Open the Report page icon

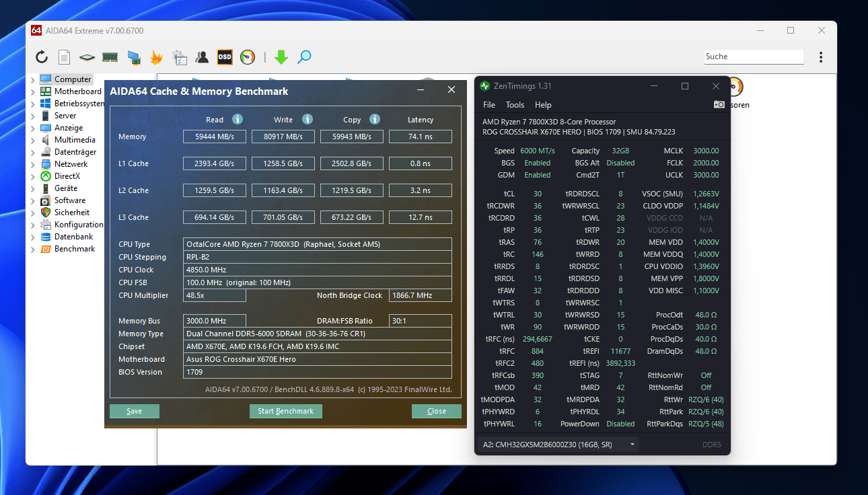(x=64, y=57)
